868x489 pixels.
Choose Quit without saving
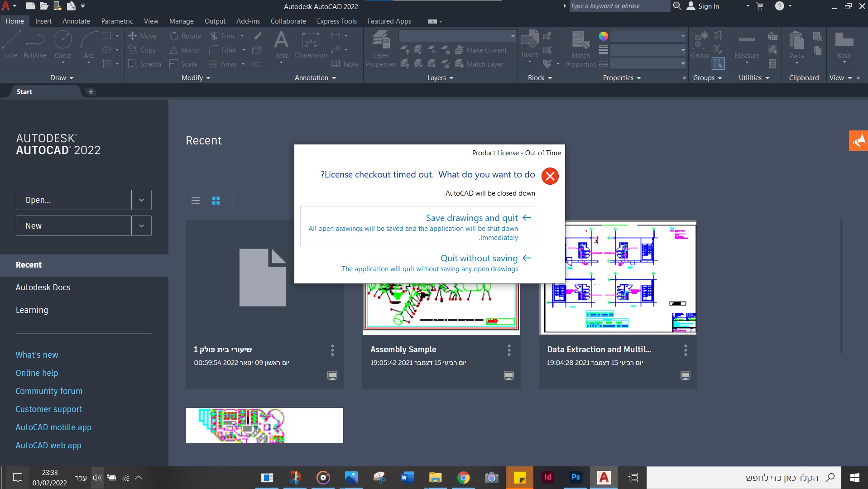(x=417, y=263)
